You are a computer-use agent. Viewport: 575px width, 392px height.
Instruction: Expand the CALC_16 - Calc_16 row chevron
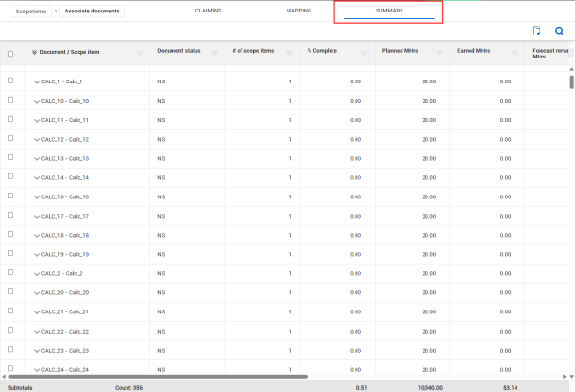click(x=37, y=197)
